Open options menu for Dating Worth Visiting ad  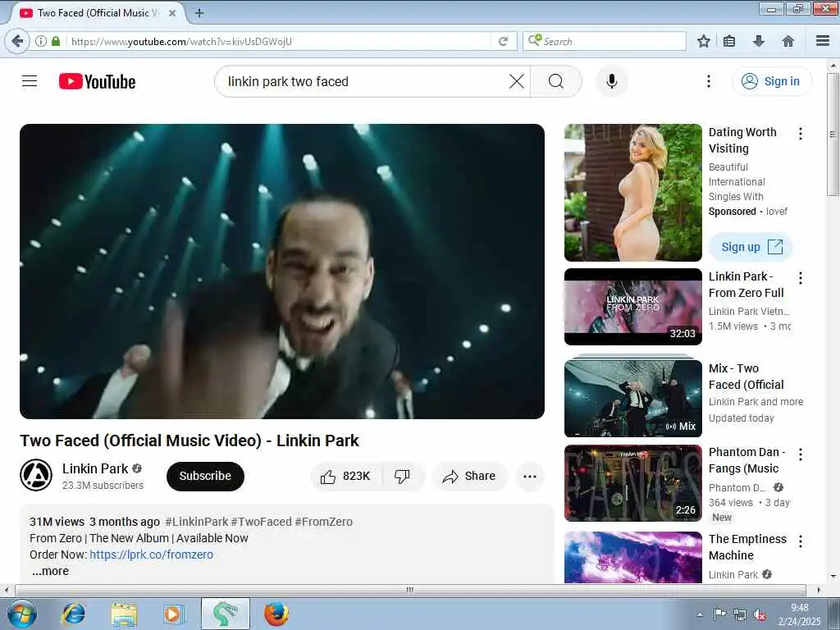(x=801, y=134)
